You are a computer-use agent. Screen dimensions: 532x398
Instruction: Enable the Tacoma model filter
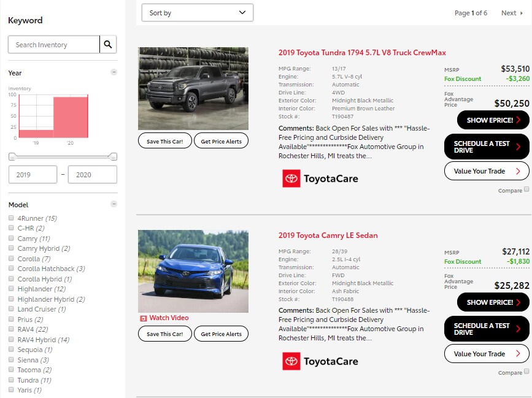click(11, 370)
